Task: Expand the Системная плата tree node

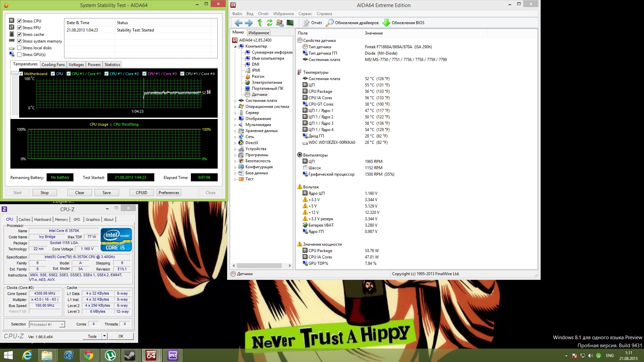Action: coord(235,101)
